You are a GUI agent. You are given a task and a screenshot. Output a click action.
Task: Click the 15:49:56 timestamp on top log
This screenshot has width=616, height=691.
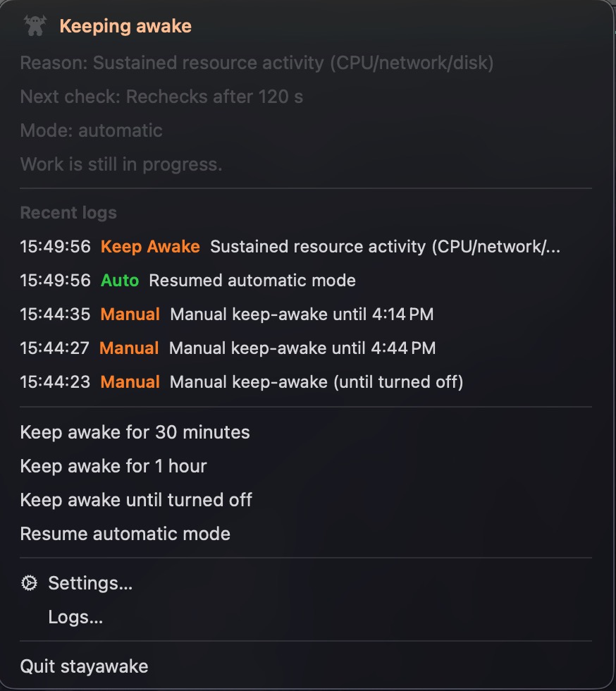(55, 247)
